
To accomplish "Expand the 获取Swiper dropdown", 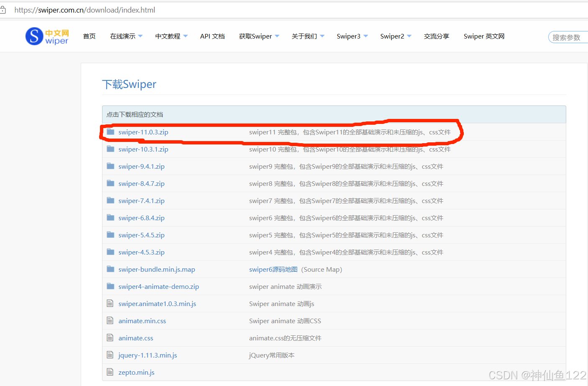I will (x=258, y=36).
